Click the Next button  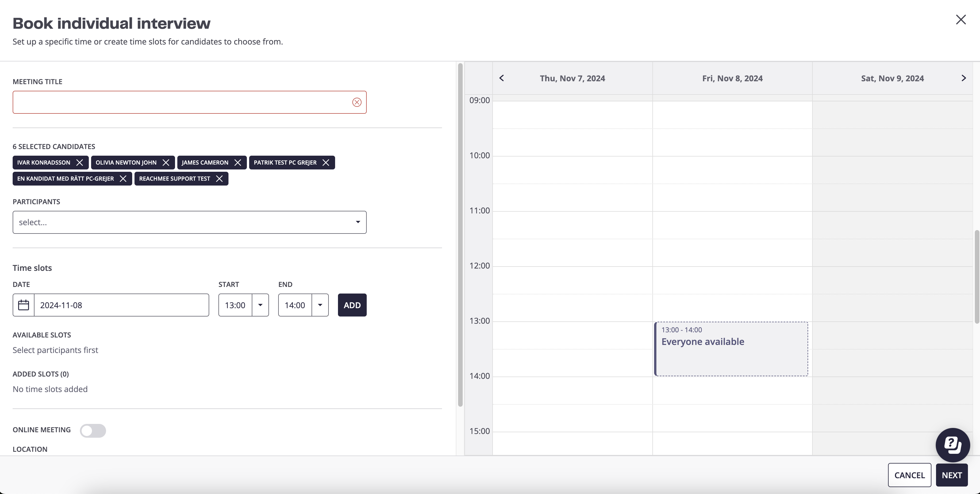coord(952,475)
